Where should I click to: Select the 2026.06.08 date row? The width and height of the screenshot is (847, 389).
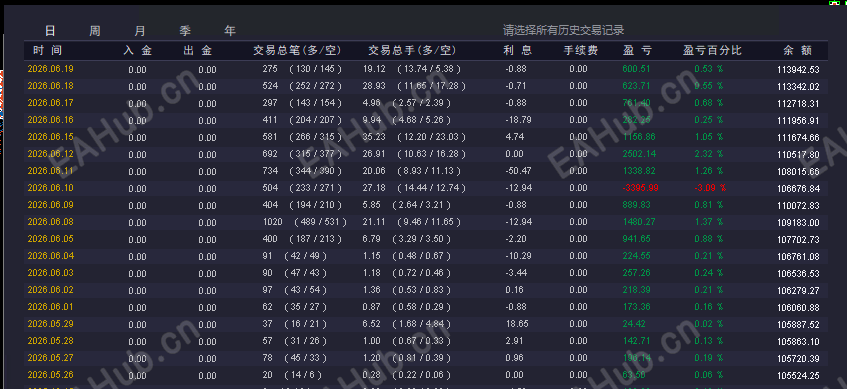click(426, 222)
